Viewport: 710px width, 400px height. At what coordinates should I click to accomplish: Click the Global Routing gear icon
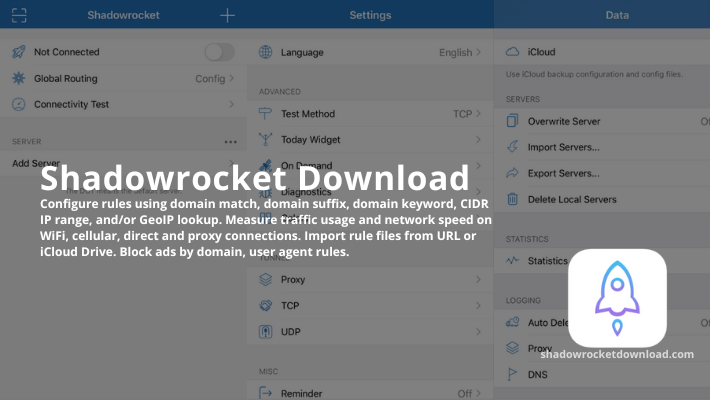tap(19, 78)
